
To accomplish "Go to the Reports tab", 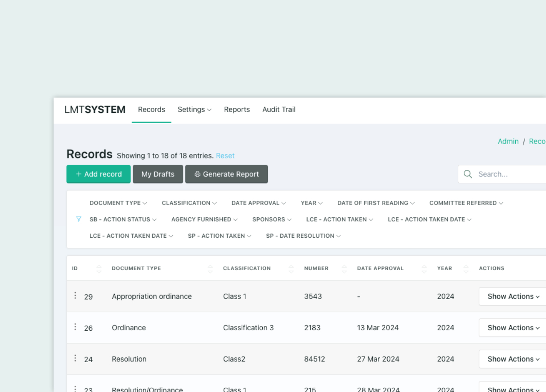I will [237, 110].
